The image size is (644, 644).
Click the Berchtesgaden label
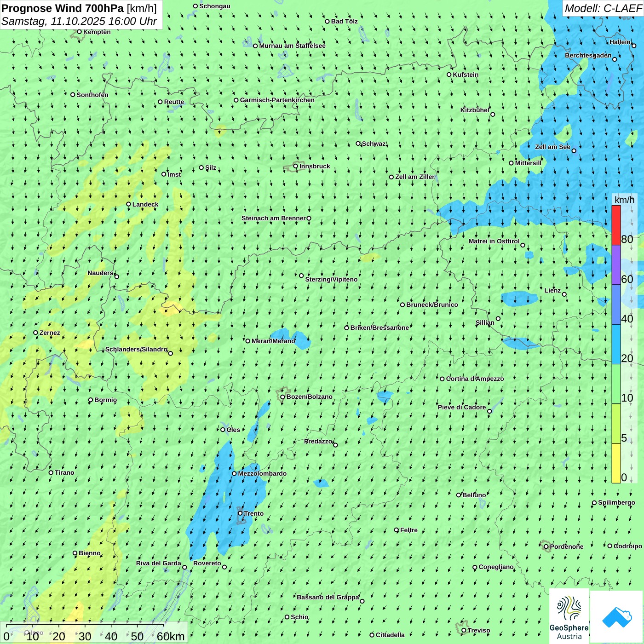[x=588, y=56]
